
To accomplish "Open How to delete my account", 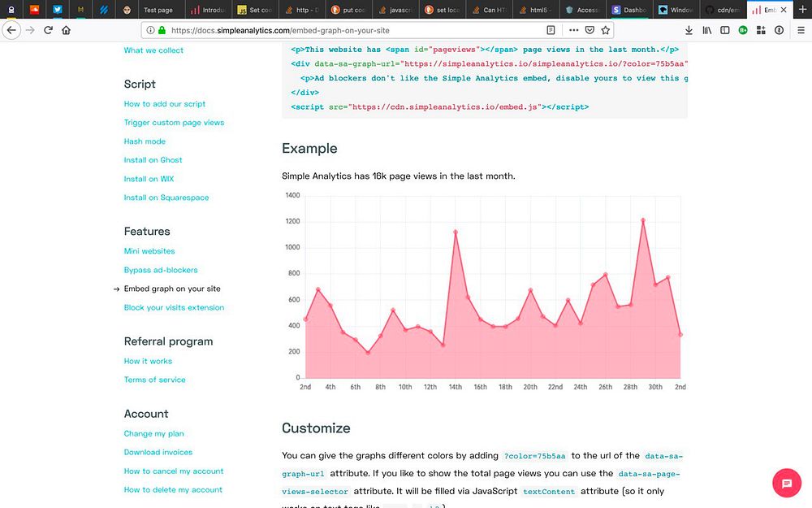I will click(173, 489).
